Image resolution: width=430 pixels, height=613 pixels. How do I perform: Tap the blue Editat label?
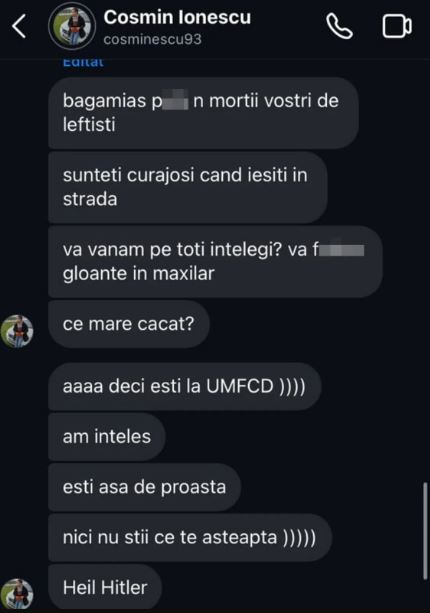(83, 63)
